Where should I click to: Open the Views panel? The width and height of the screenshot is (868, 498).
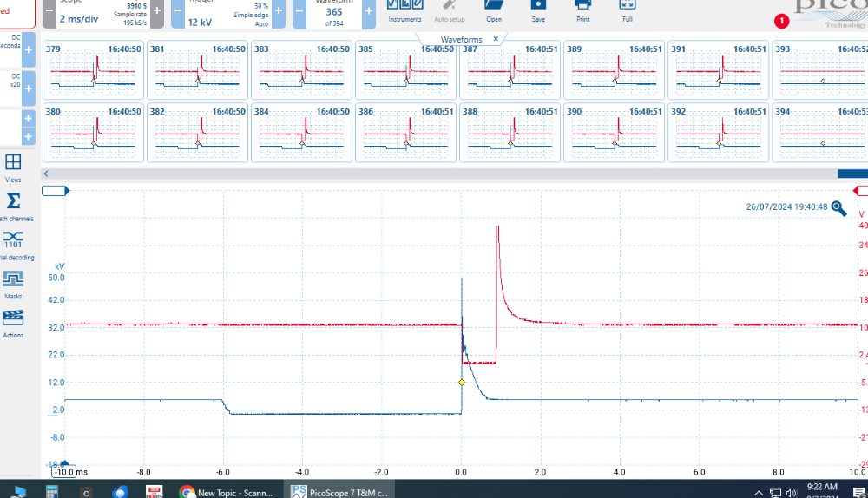pyautogui.click(x=13, y=166)
